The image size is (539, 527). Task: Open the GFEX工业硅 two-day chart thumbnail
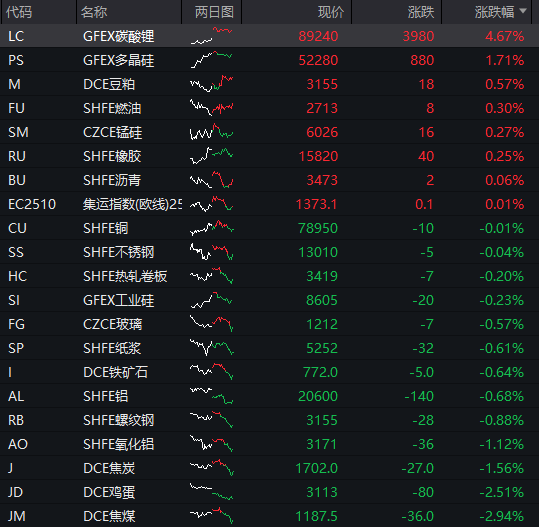pos(212,300)
